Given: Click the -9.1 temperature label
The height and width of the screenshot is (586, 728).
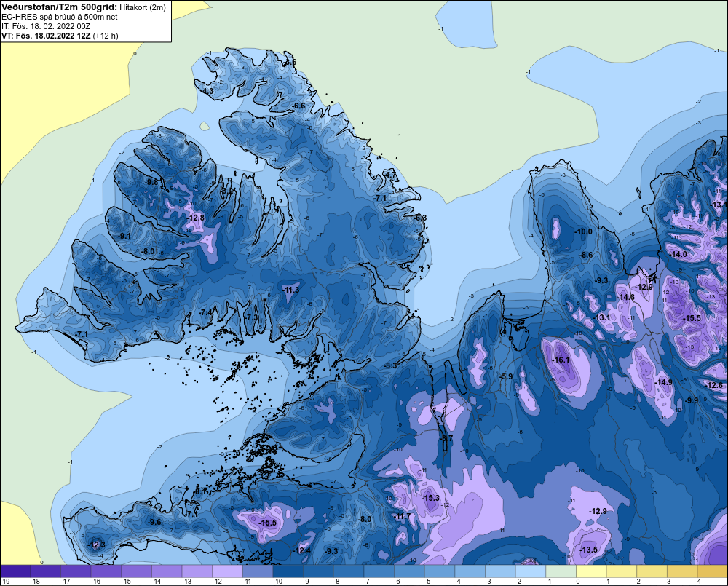Looking at the screenshot, I should 124,236.
